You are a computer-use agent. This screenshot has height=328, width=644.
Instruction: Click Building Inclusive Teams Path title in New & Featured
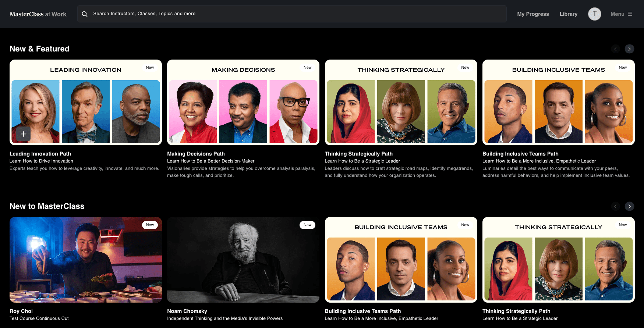point(520,154)
